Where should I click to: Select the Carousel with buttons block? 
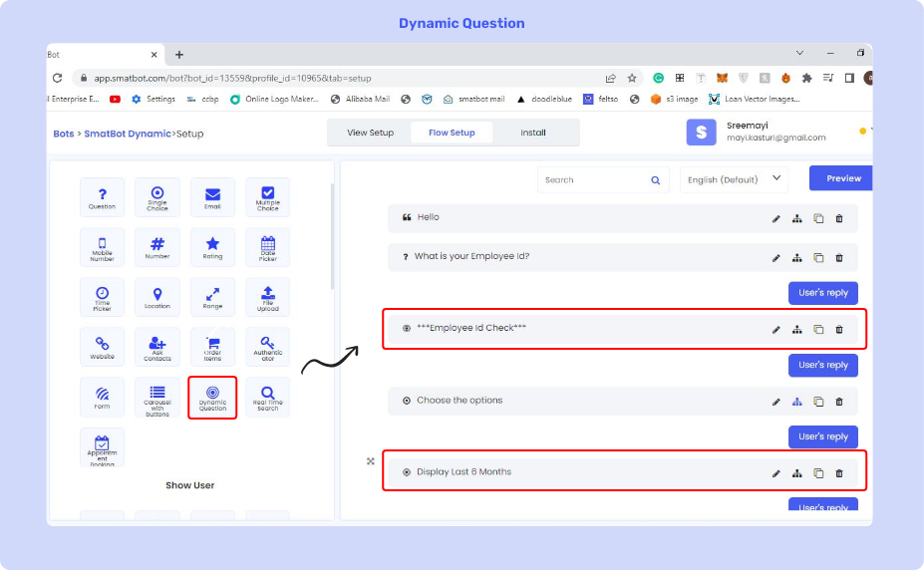157,397
